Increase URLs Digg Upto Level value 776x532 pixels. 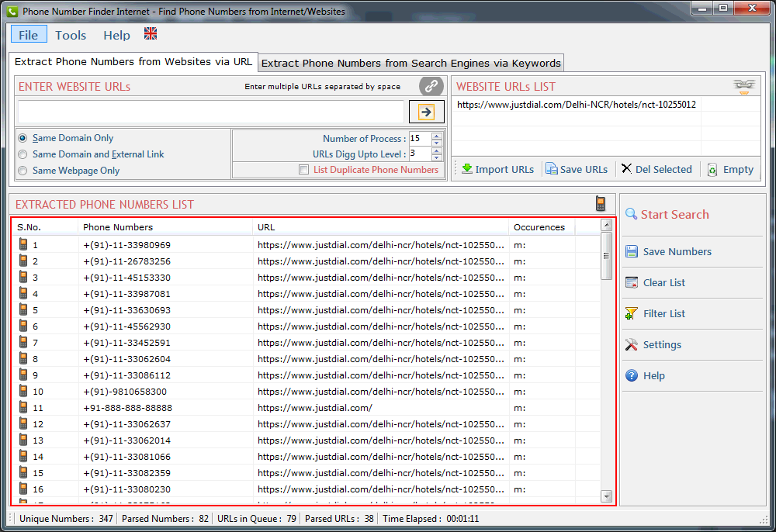point(436,150)
